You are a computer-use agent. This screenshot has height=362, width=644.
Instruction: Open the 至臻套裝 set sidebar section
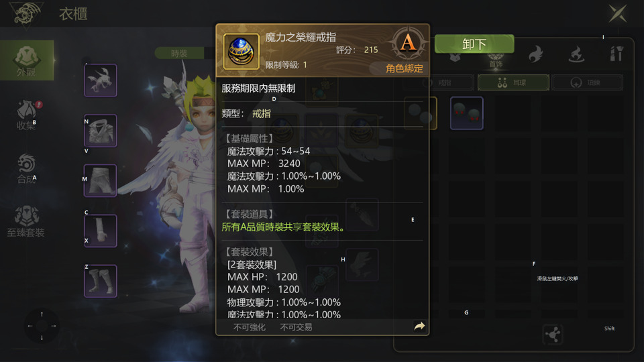click(26, 221)
